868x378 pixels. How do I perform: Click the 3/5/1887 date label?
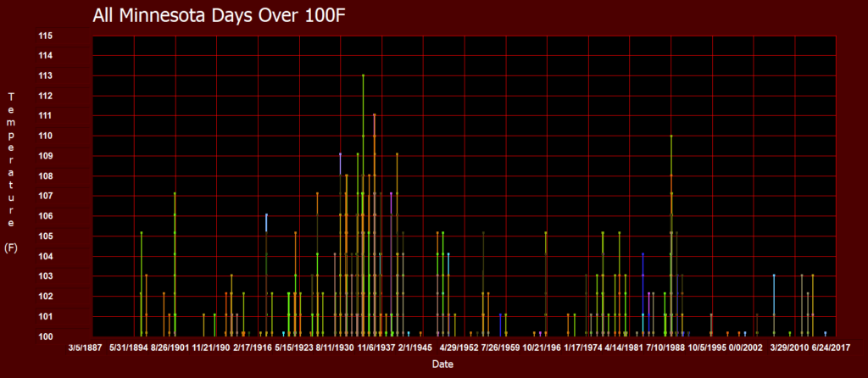(x=87, y=347)
